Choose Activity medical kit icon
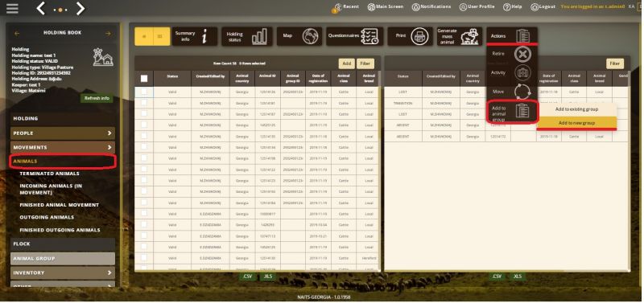This screenshot has width=644, height=303. 522,73
